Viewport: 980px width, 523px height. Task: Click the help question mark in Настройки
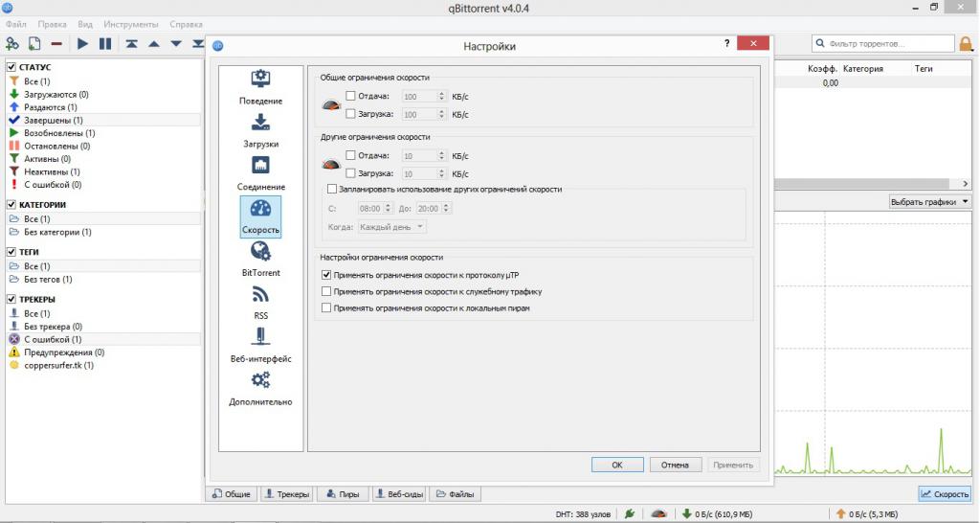coord(727,44)
